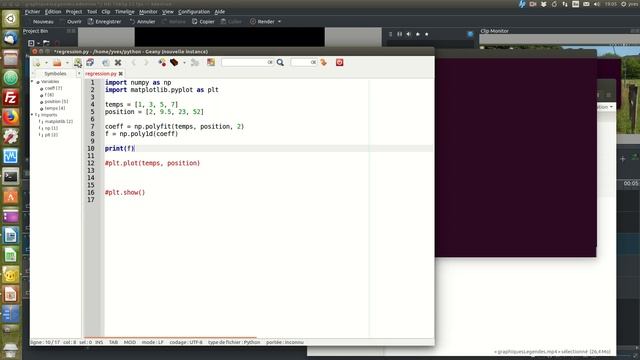This screenshot has height=360, width=640.
Task: Compile the current file in Geany
Action: [x=162, y=62]
